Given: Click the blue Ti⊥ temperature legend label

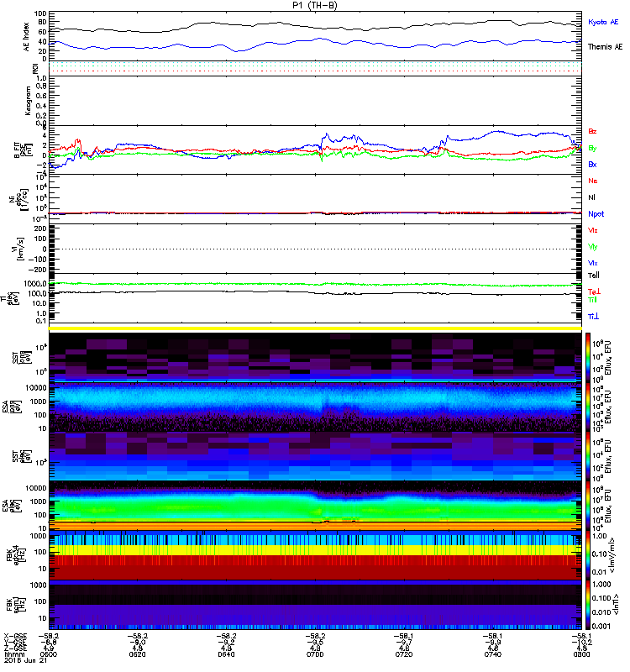Looking at the screenshot, I should coord(593,317).
